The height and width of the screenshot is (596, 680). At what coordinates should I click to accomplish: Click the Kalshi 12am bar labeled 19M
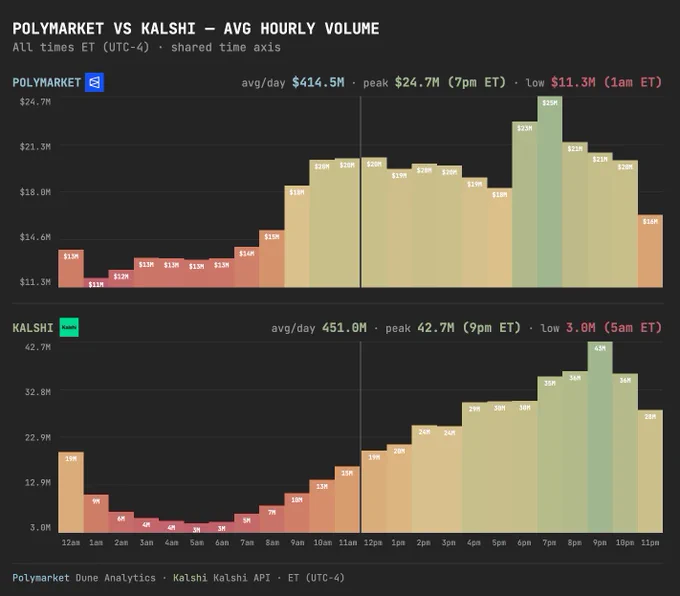point(71,492)
